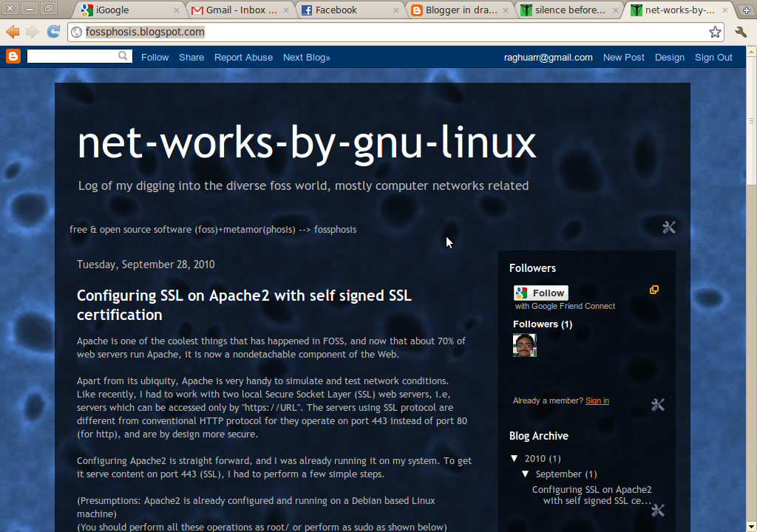757x532 pixels.
Task: Edit Blog Archive gadget via wrench icon
Action: (658, 511)
